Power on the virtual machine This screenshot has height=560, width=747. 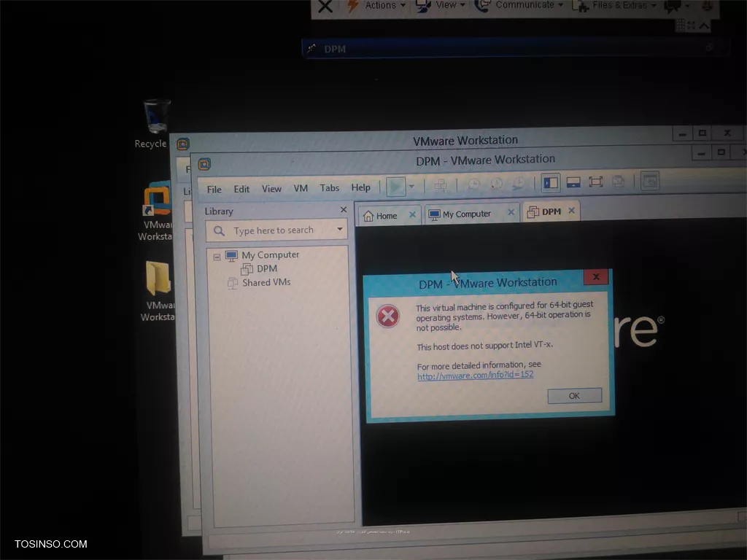(395, 186)
